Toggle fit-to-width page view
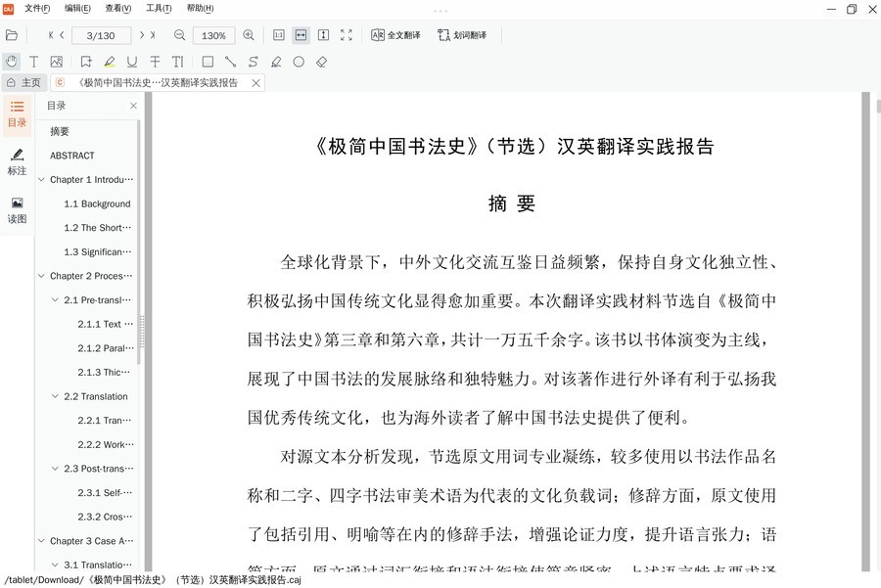Screen dimensions: 881x588 301,35
